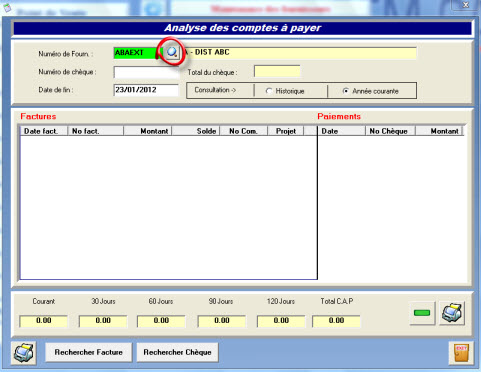Click the Rechercher Chèque button

click(x=177, y=352)
